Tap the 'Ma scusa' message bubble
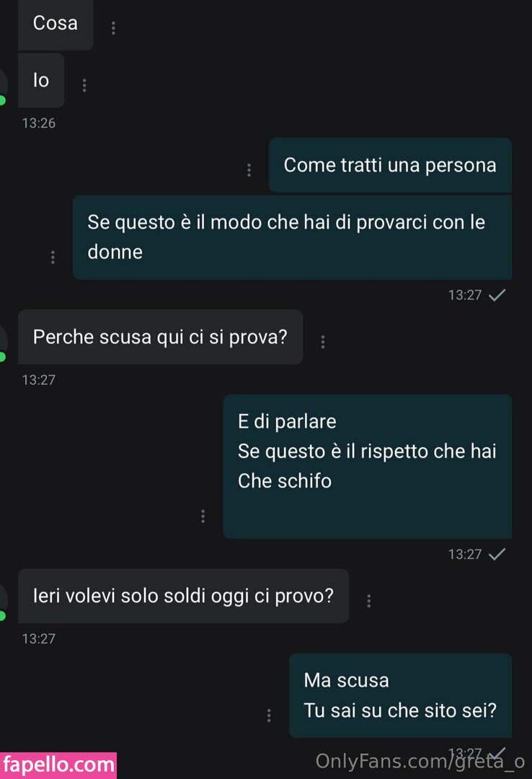 pos(400,695)
